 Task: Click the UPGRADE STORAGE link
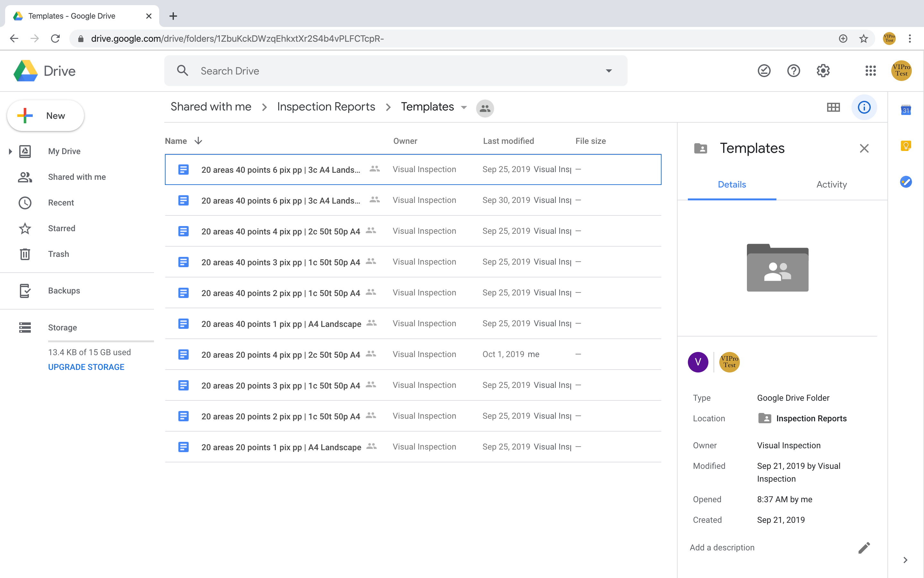86,367
